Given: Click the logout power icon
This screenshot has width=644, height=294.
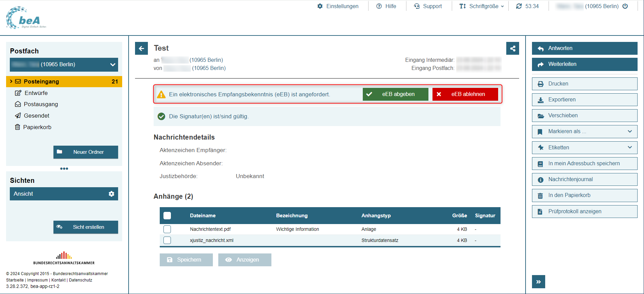Looking at the screenshot, I should [x=625, y=6].
